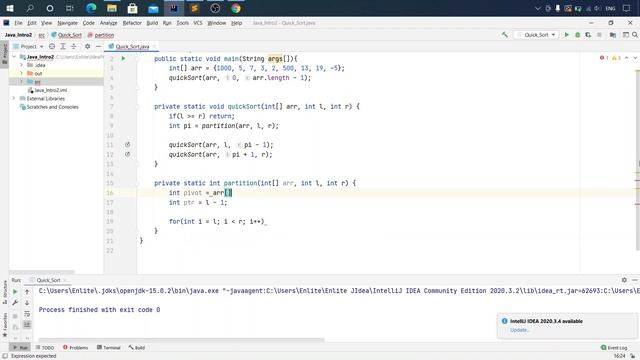Click horizontal scrollbar in Run console
Viewport: 640px width, 360px height.
click(182, 339)
